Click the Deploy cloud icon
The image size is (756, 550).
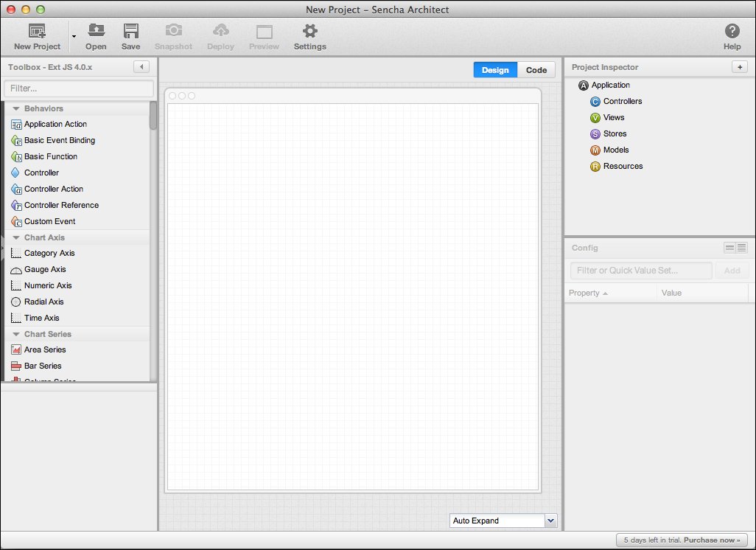tap(221, 30)
